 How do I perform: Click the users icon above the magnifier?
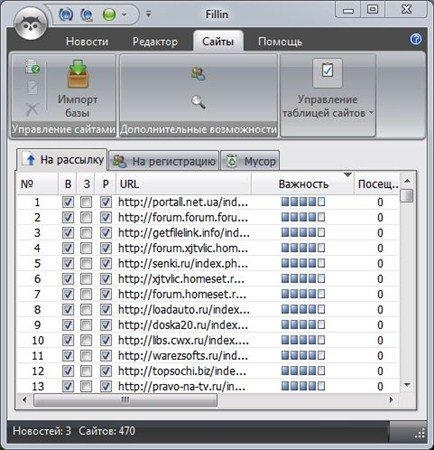click(x=198, y=74)
